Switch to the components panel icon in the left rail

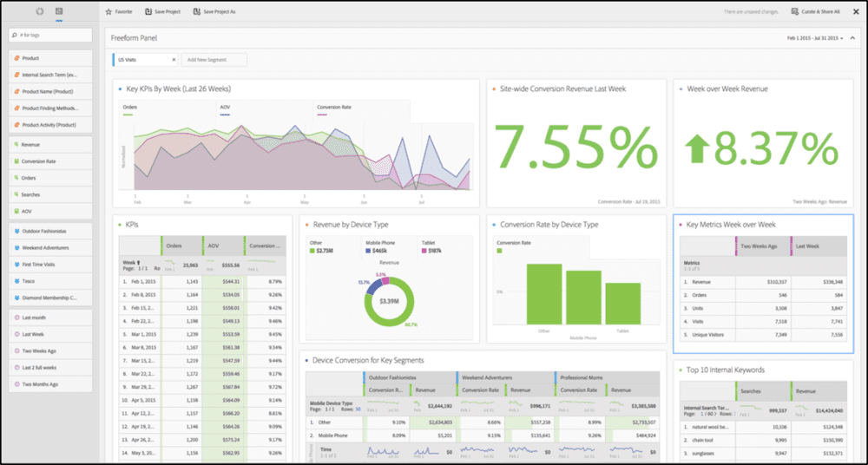coord(59,11)
